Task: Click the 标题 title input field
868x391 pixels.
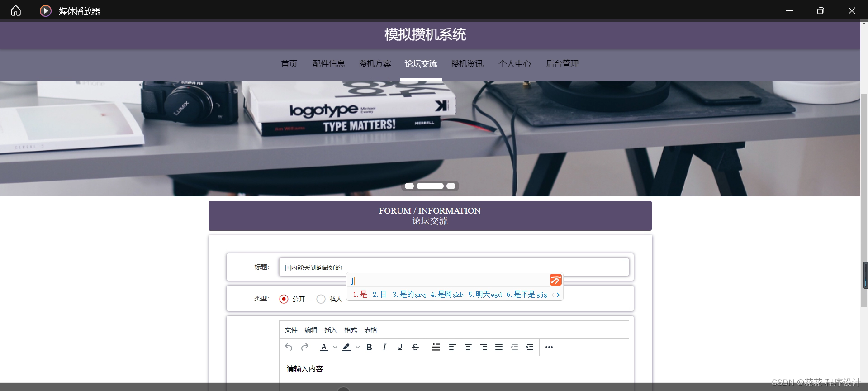Action: 454,267
